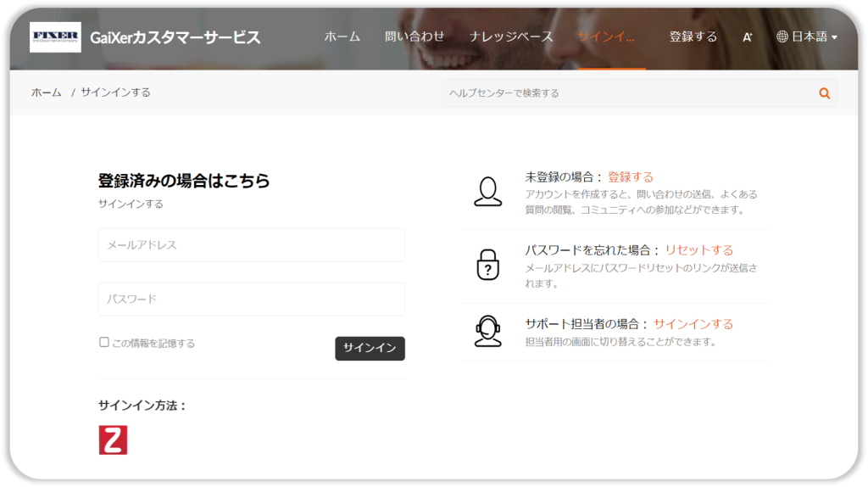Click the orange search magnifier icon

tap(824, 93)
